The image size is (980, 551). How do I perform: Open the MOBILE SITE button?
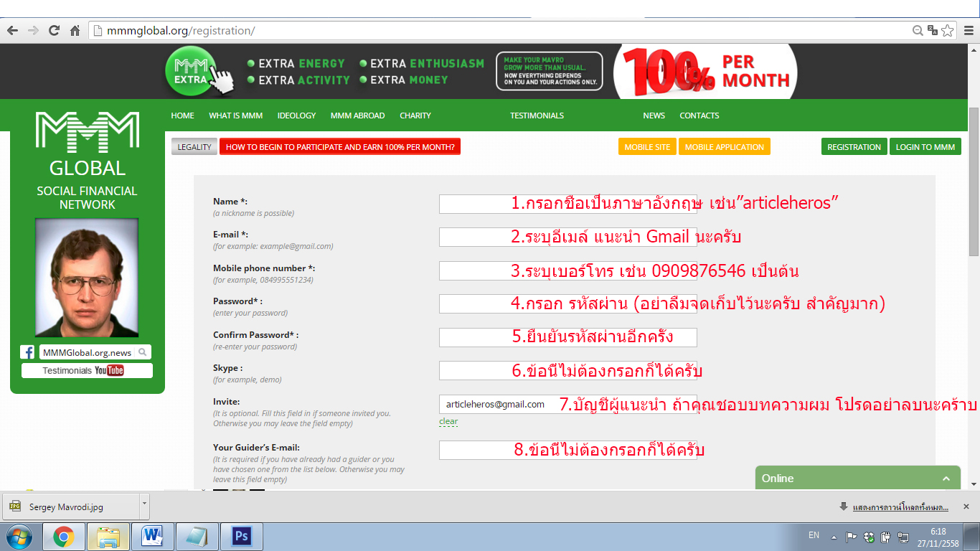tap(647, 147)
